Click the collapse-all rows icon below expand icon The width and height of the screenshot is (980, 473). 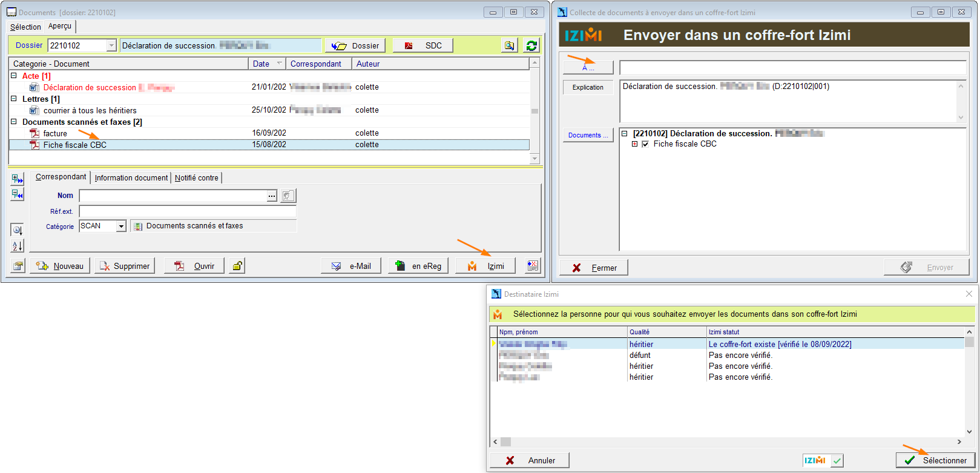[x=18, y=194]
